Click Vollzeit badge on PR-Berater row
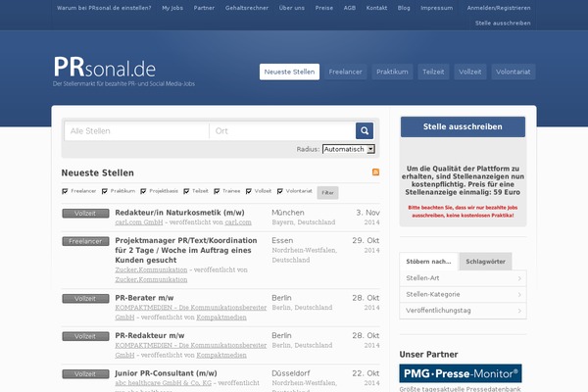Viewport: 588px width, 392px height. point(85,299)
